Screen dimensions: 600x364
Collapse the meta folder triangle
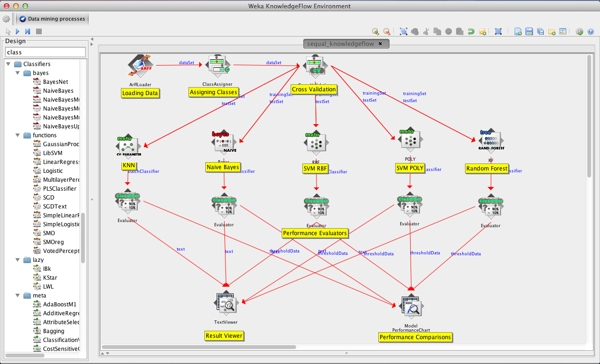(17, 296)
